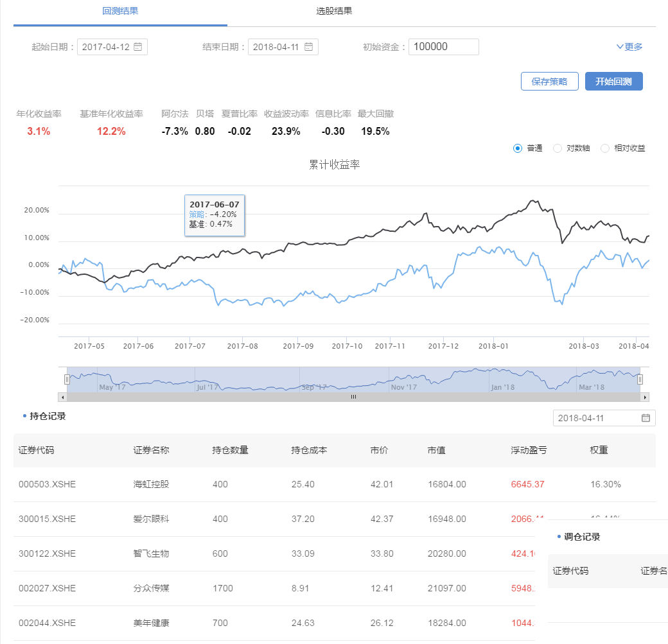668x644 pixels.
Task: Click the left handle of chart range navigator
Action: [67, 379]
